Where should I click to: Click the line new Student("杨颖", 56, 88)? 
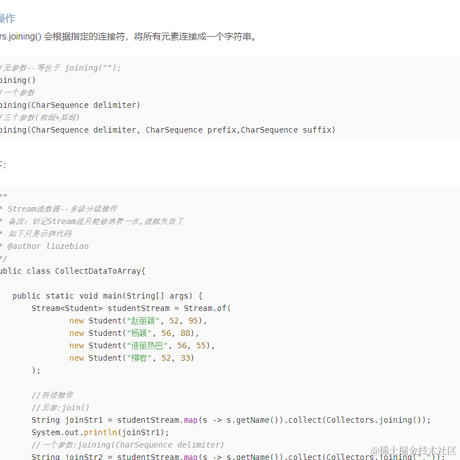(134, 333)
